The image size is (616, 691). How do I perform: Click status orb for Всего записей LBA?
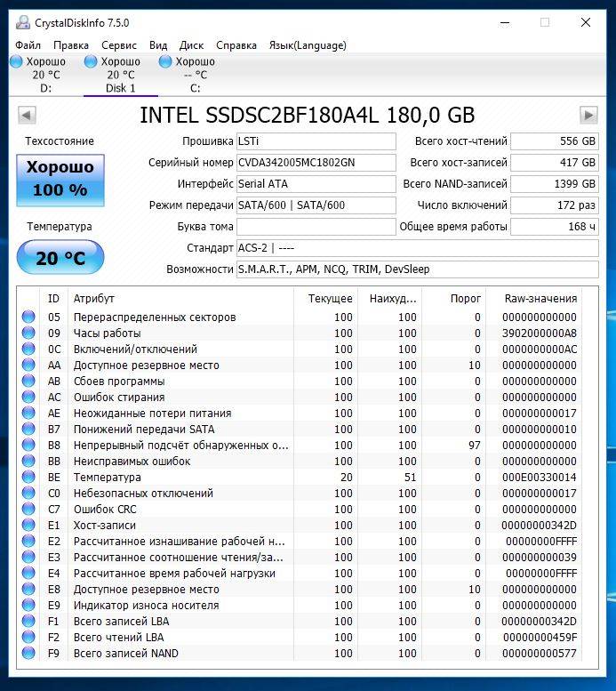[x=28, y=621]
